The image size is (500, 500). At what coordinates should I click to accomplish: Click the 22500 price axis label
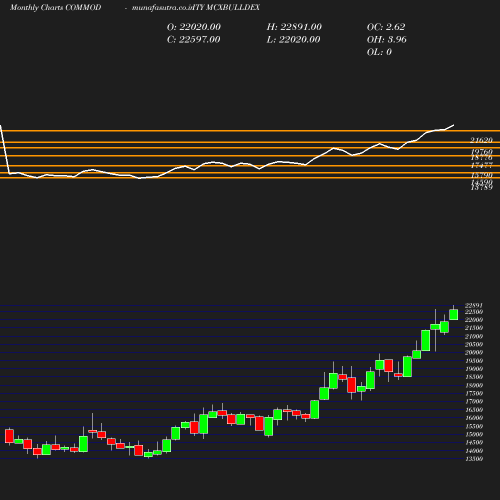pos(474,312)
